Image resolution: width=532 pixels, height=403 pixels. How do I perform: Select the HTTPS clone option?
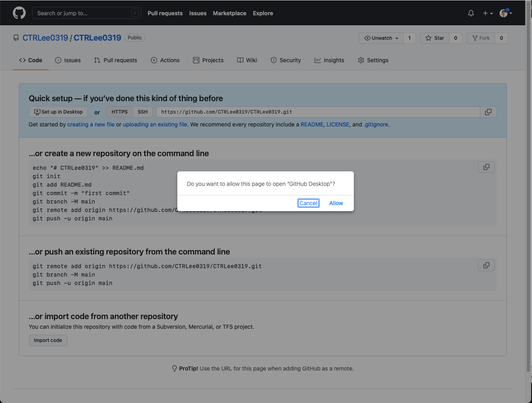click(120, 112)
